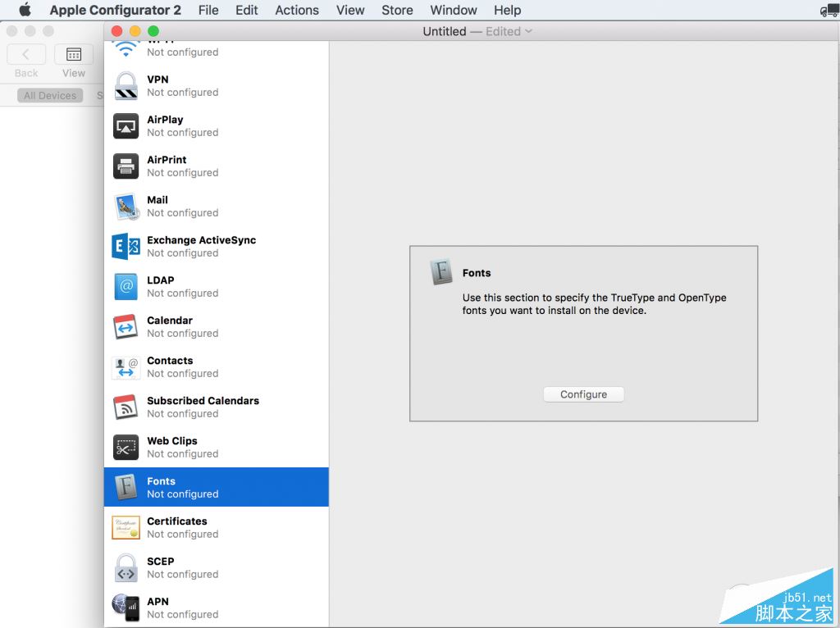
Task: Select the Wi-Fi payload icon
Action: (x=126, y=48)
